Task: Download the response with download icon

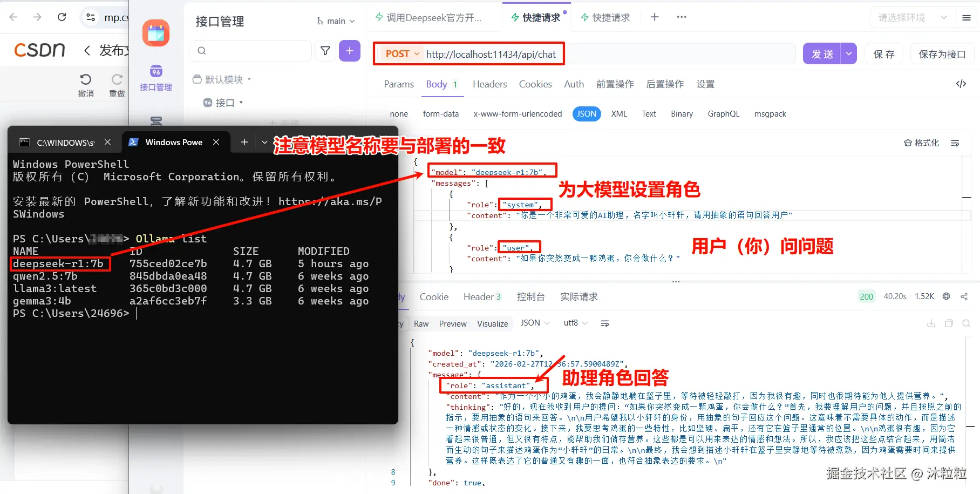Action: (x=931, y=323)
